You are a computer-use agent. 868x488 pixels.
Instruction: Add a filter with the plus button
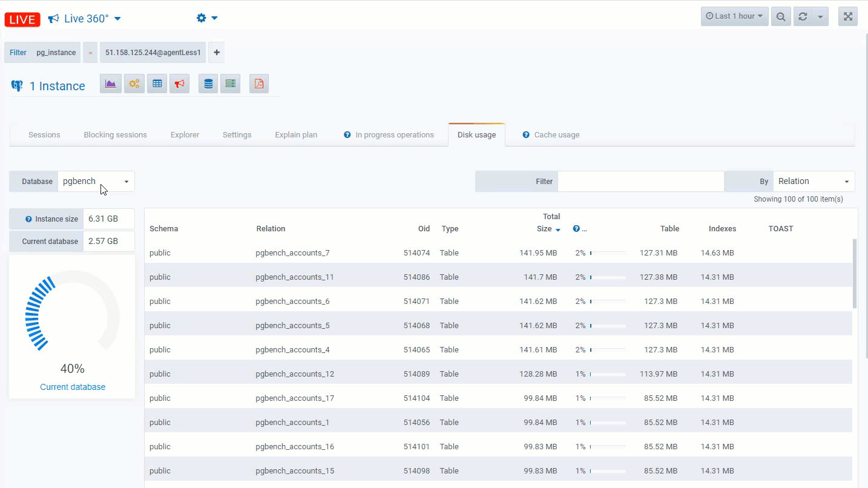click(217, 53)
